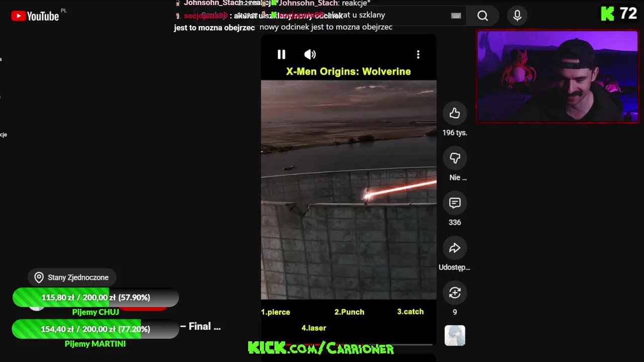The height and width of the screenshot is (362, 644).
Task: Click the comment count '336'
Action: pyautogui.click(x=455, y=222)
